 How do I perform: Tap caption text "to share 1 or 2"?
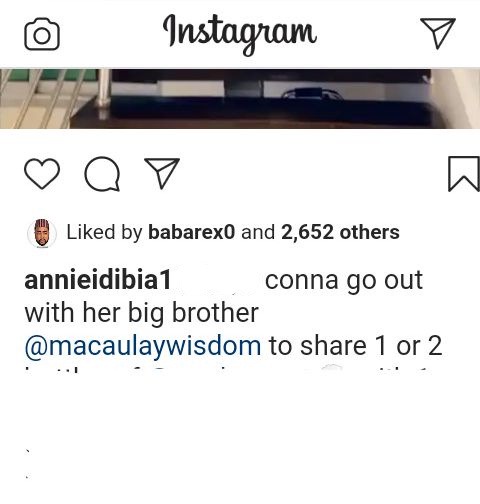coord(355,346)
